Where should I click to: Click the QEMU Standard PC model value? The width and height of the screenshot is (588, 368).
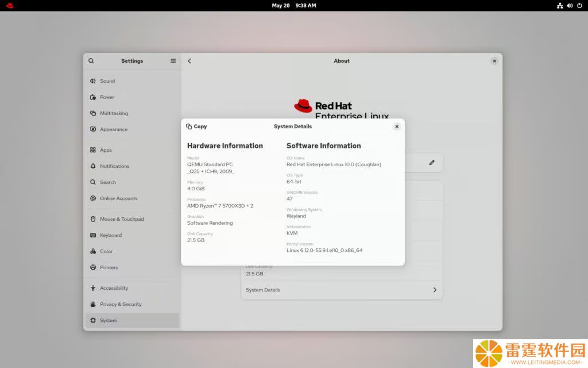pos(210,168)
